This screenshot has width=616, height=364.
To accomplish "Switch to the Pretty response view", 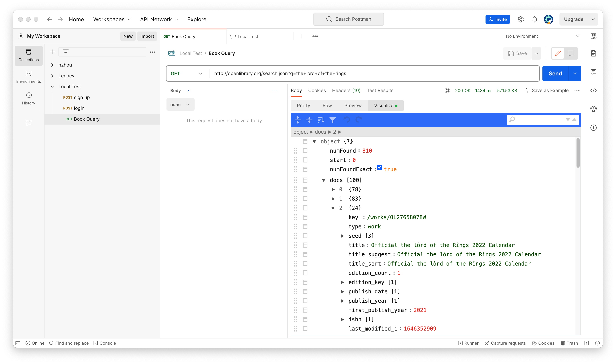I will tap(303, 105).
